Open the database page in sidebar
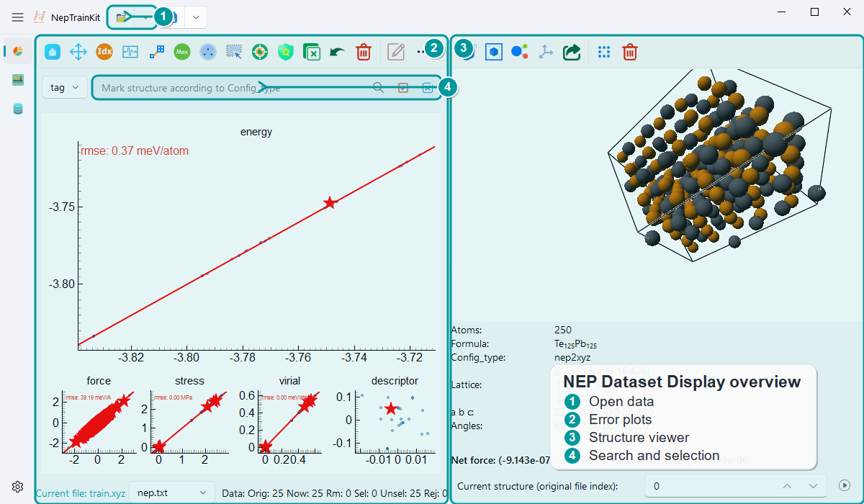This screenshot has height=504, width=864. 18,109
